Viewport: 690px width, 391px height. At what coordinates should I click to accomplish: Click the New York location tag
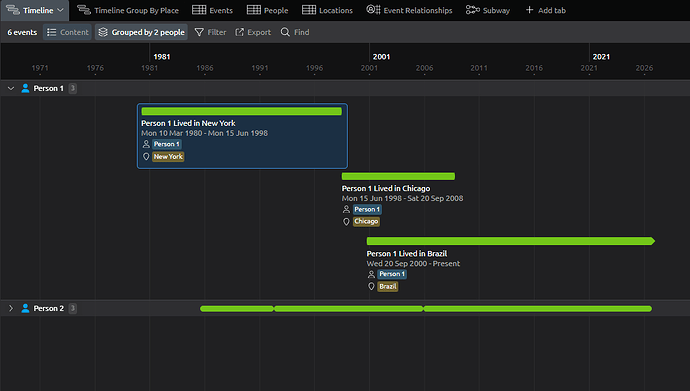pyautogui.click(x=168, y=157)
